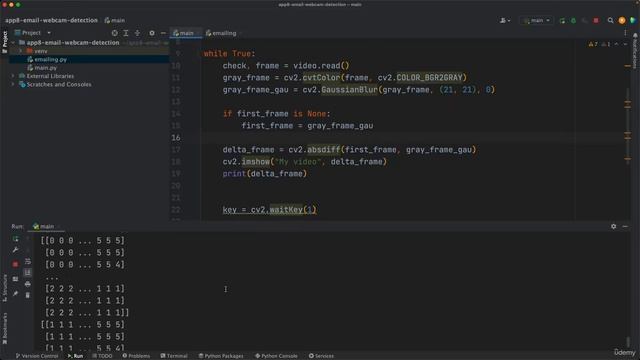The height and width of the screenshot is (360, 640).
Task: Open the Terminal tool window
Action: [x=174, y=356]
